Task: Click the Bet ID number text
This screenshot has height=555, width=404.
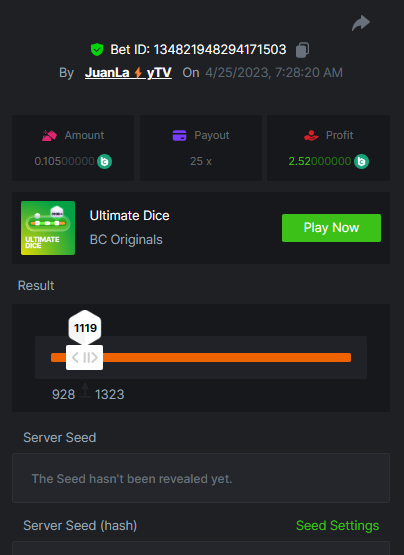Action: pos(220,50)
